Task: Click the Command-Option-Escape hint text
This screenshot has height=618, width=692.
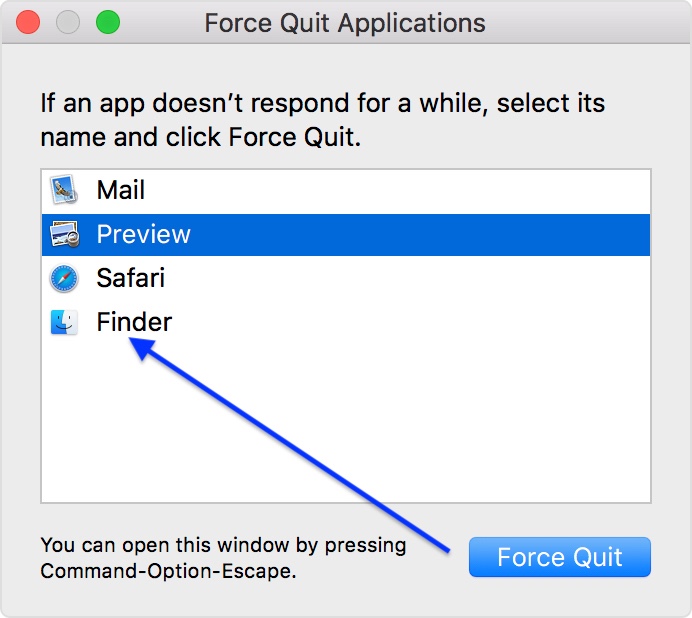Action: click(168, 572)
